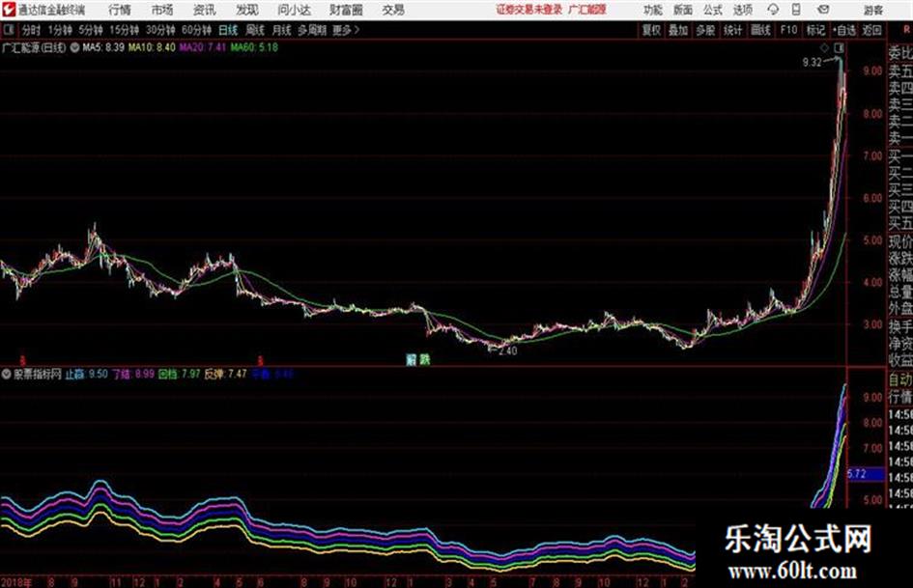Click the 返回 back button
913x588 pixels.
[871, 30]
